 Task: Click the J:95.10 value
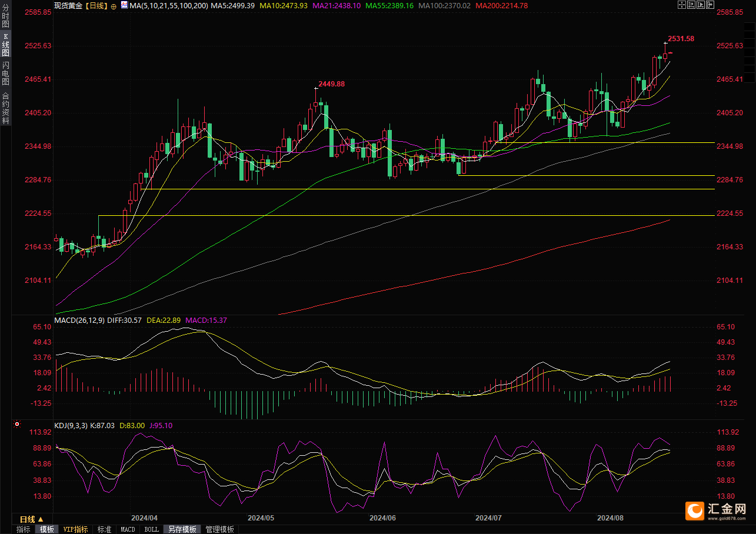coord(161,425)
